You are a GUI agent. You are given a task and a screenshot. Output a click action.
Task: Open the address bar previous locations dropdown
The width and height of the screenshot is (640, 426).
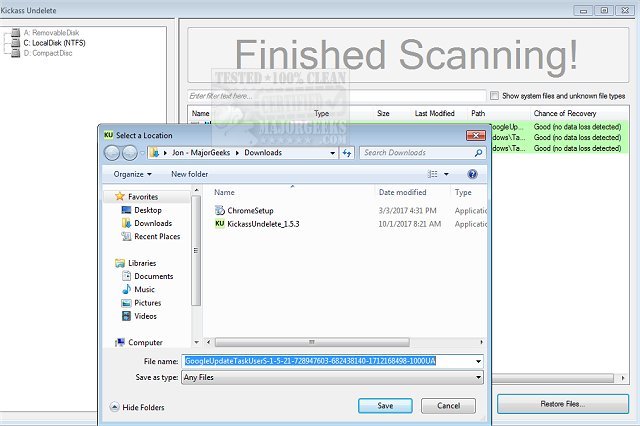click(x=333, y=153)
